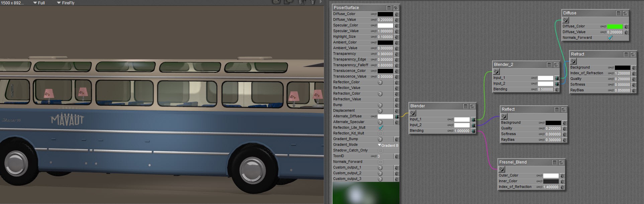This screenshot has height=204, width=644.
Task: Edit Blender_2 Blending value 0.500000
Action: [x=546, y=89]
